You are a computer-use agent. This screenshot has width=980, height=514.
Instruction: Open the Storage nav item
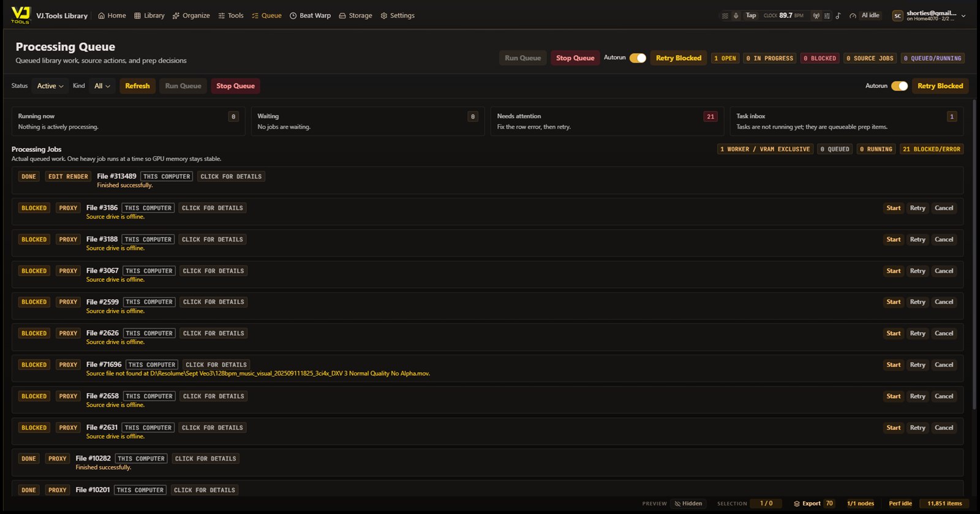pos(355,15)
